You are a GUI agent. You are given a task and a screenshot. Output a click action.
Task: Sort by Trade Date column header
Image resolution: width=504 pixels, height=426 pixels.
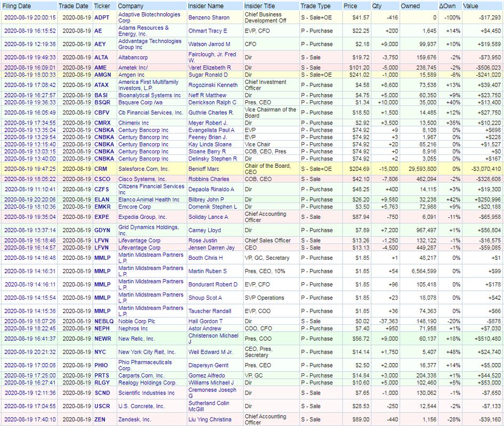click(74, 6)
